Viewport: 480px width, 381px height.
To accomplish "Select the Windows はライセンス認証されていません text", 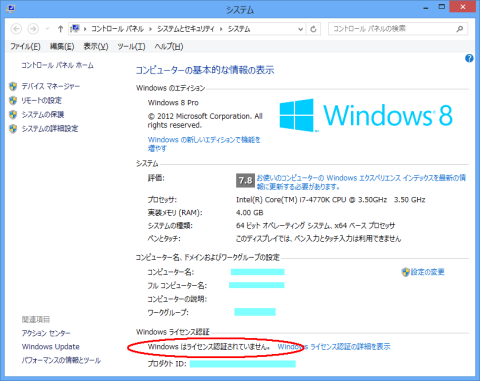I will [x=208, y=347].
